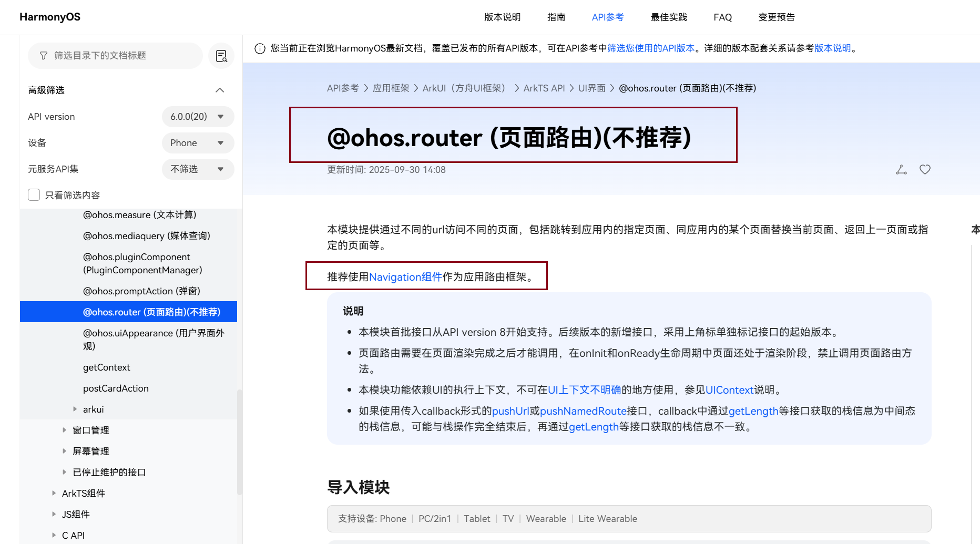Image resolution: width=980 pixels, height=544 pixels.
Task: Open the API version 6.0.0(20) dropdown
Action: click(198, 117)
